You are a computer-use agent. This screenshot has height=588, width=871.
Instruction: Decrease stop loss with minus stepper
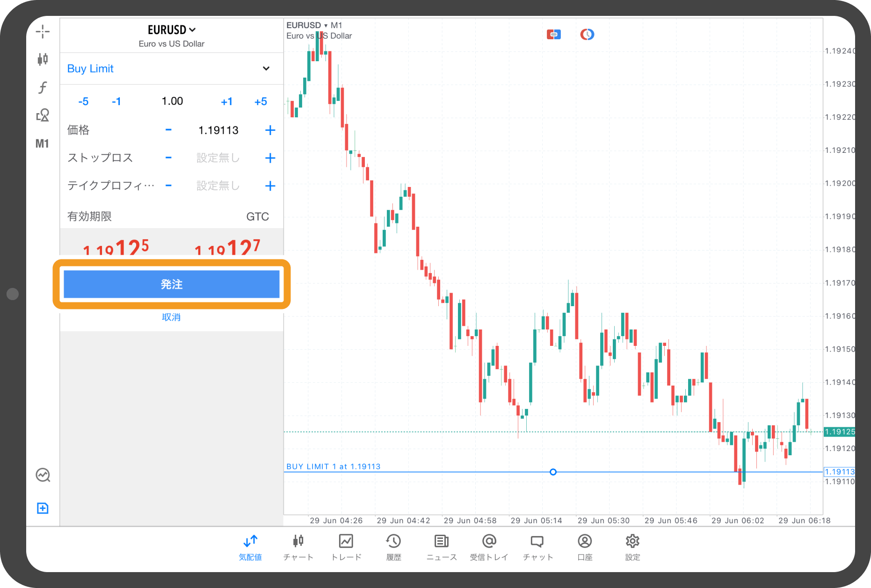coord(168,158)
